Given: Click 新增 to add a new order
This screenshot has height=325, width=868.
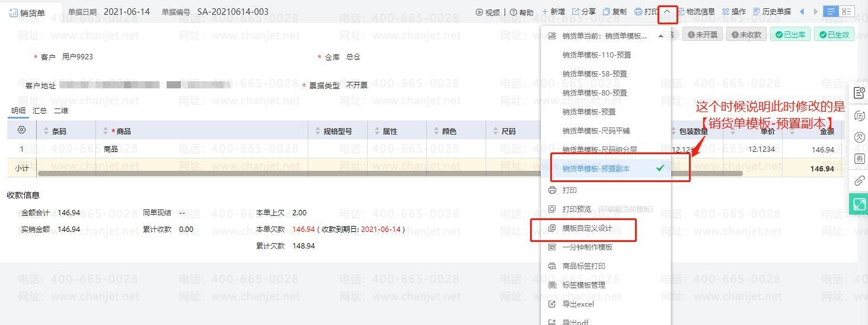Looking at the screenshot, I should tap(553, 12).
